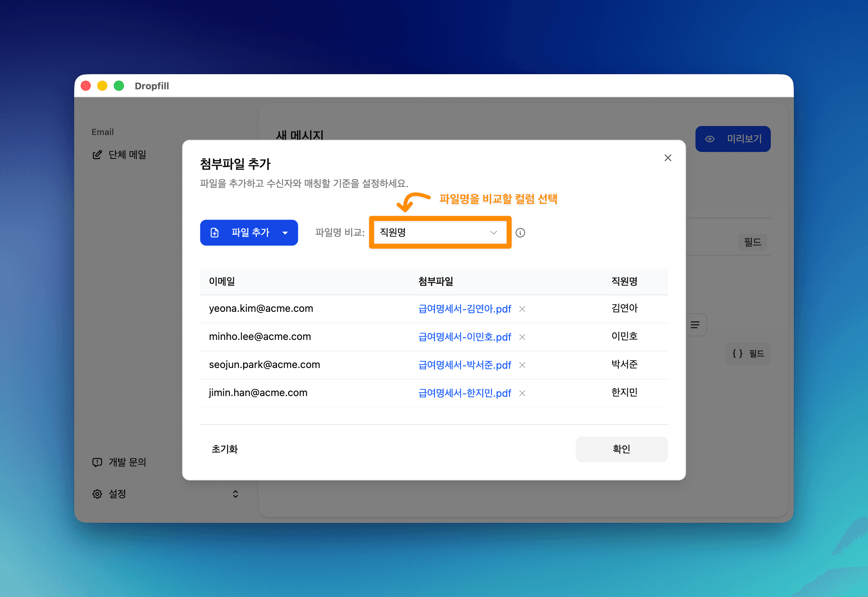Close the 첨부파일 추가 dialog
Image resolution: width=868 pixels, height=597 pixels.
pos(668,157)
